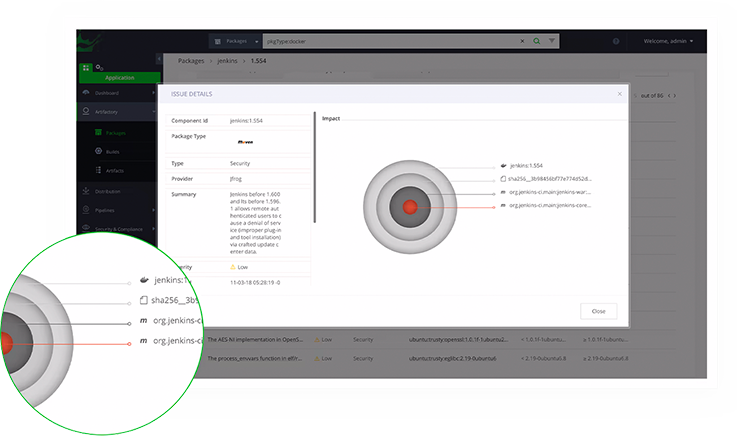The height and width of the screenshot is (436, 737).
Task: Select Packages in the sidebar menu
Action: pos(114,132)
